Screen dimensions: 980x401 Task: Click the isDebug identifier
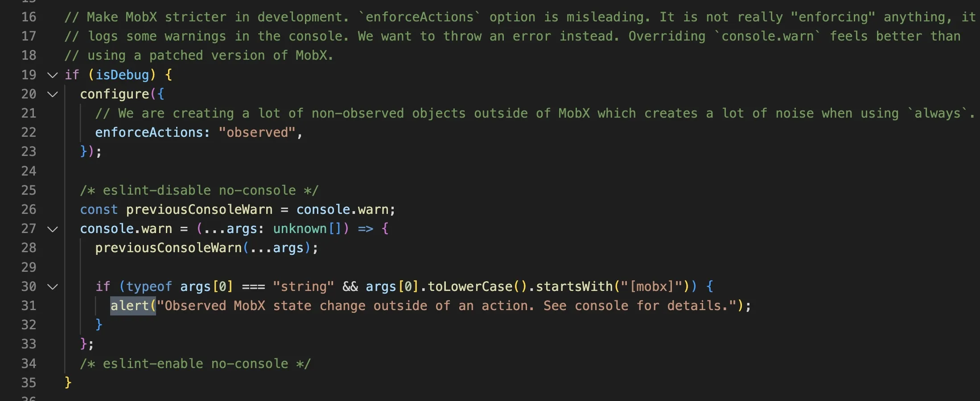click(122, 75)
